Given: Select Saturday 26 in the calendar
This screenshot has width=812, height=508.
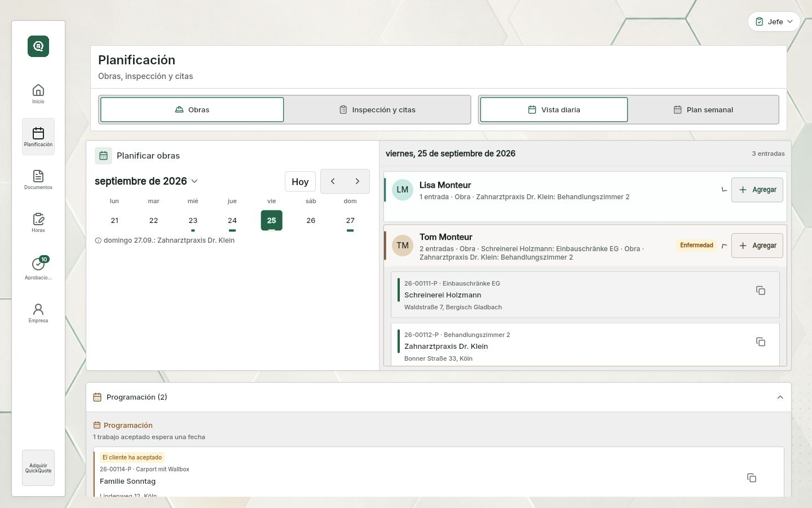Looking at the screenshot, I should click(311, 221).
